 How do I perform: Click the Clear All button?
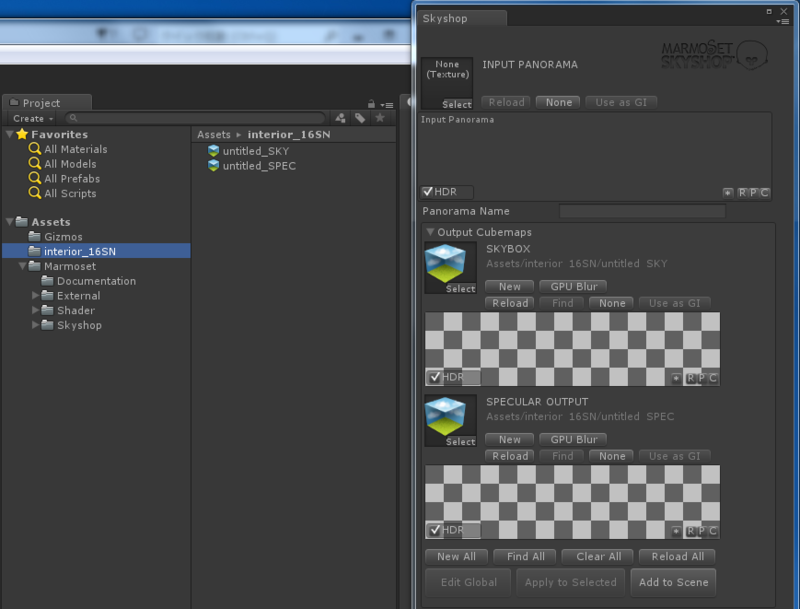(x=598, y=557)
